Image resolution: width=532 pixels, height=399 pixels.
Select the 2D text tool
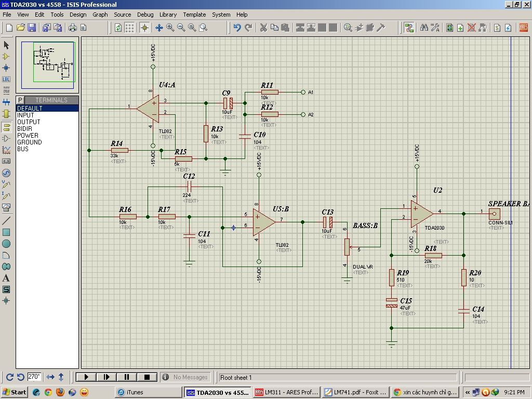tap(6, 278)
